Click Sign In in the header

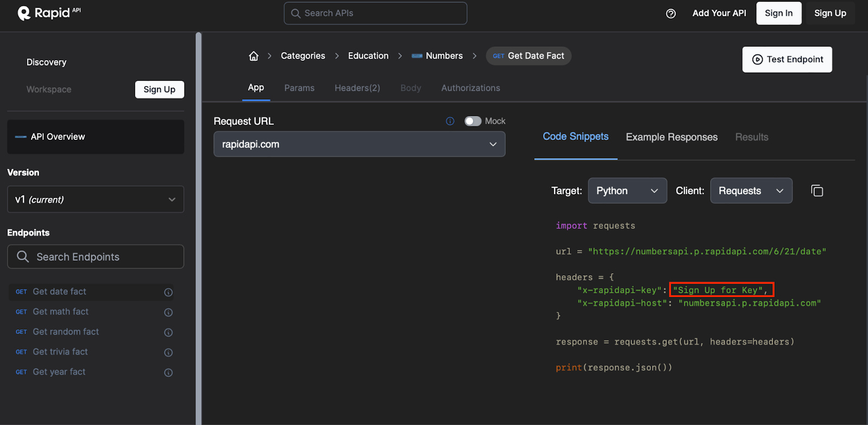(x=778, y=14)
